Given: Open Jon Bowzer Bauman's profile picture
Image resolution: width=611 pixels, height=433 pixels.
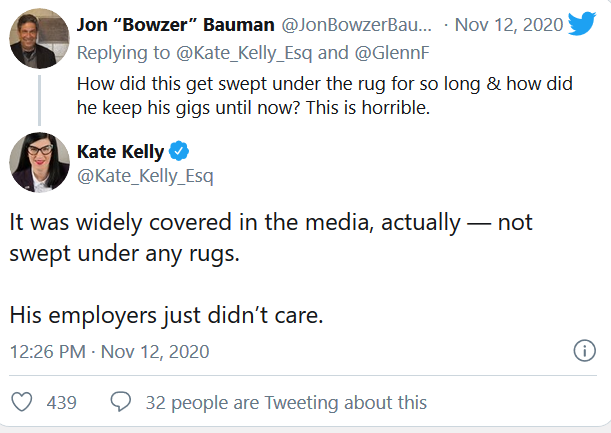Looking at the screenshot, I should point(39,38).
